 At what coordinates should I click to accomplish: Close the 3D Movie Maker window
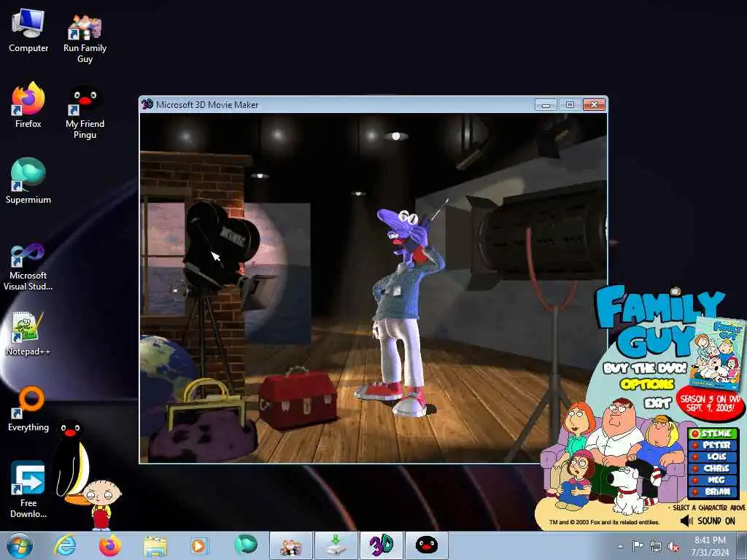point(594,105)
